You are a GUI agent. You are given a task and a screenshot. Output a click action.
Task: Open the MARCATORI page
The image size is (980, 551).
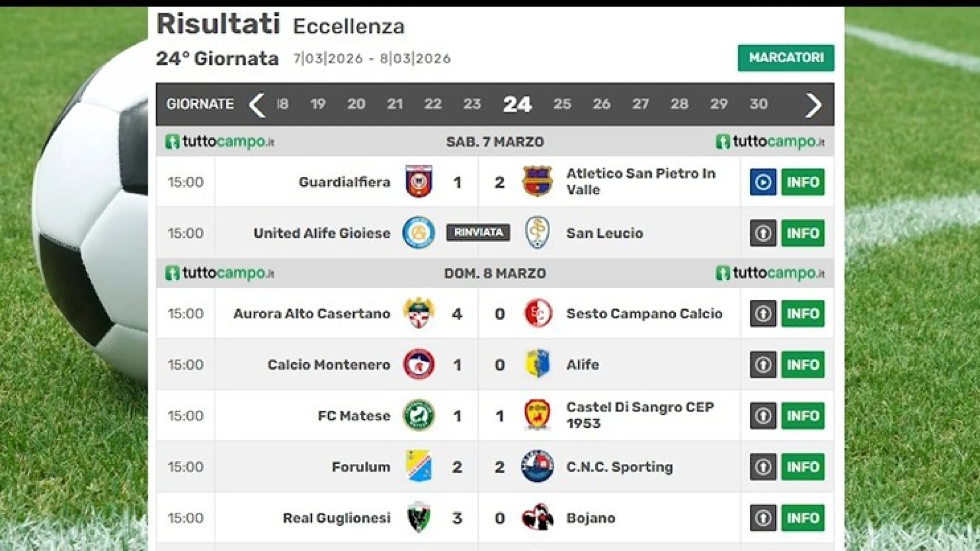(786, 58)
